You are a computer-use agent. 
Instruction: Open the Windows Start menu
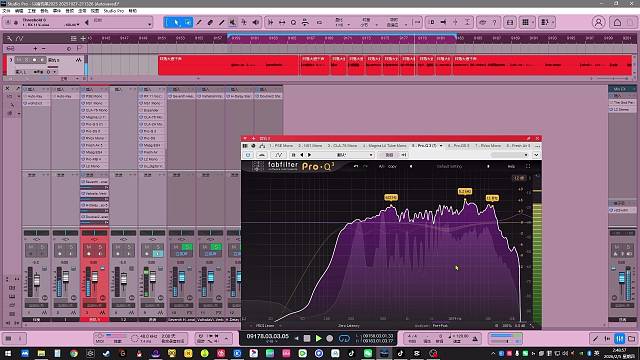coord(8,353)
